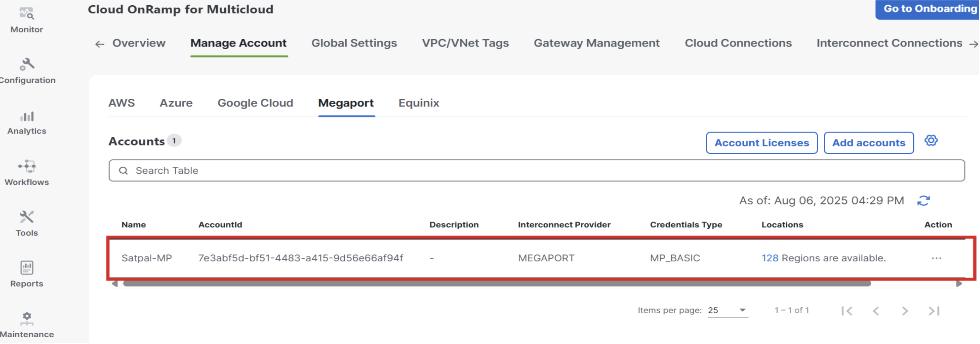Click the horizontal scrollbar left arrow
Image resolution: width=980 pixels, height=344 pixels.
[x=115, y=284]
